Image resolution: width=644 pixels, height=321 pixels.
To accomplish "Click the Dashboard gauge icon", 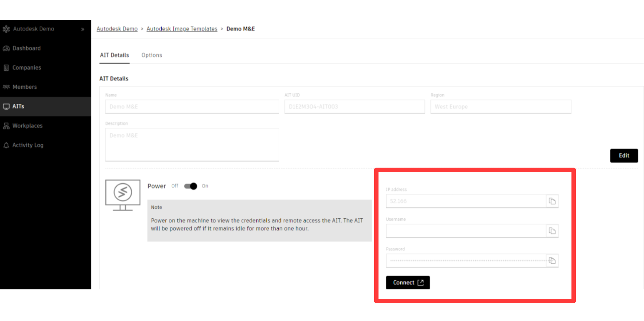I will pos(6,48).
